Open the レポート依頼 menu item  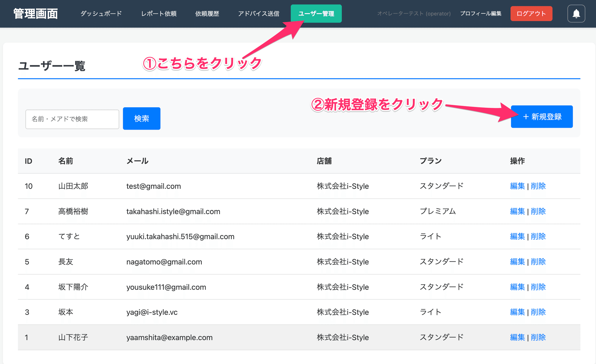(159, 13)
